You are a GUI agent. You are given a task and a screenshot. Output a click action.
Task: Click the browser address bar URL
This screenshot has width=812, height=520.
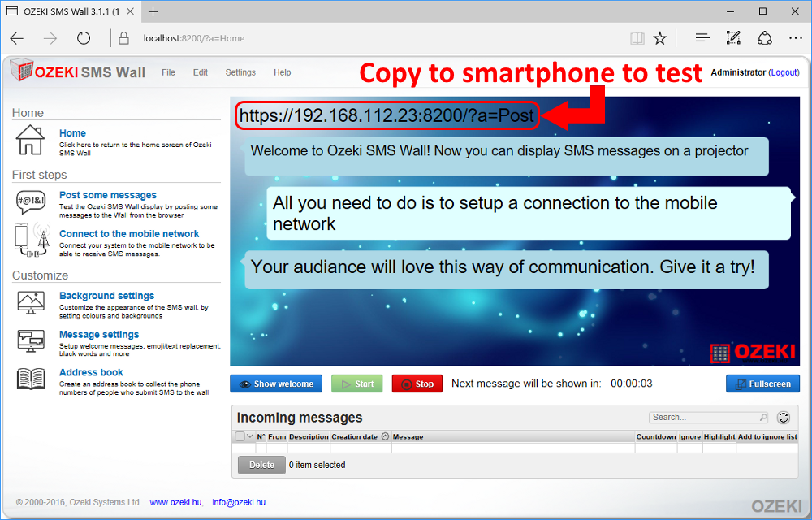(x=194, y=38)
